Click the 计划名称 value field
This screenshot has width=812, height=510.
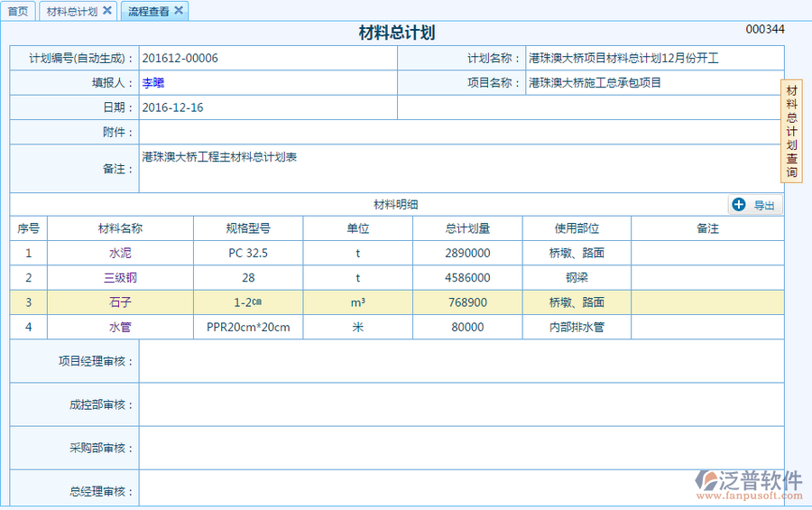(655, 58)
